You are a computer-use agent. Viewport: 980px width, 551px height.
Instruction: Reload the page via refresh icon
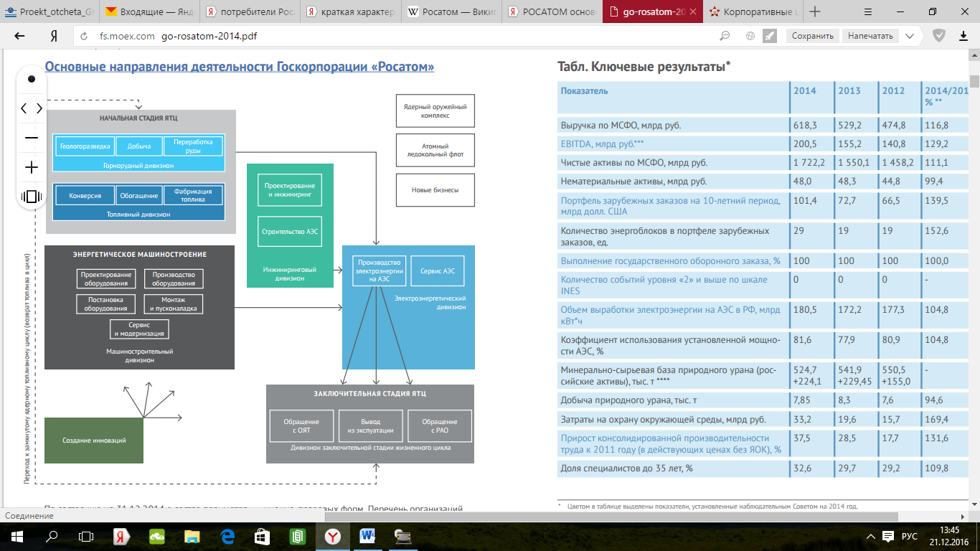83,36
